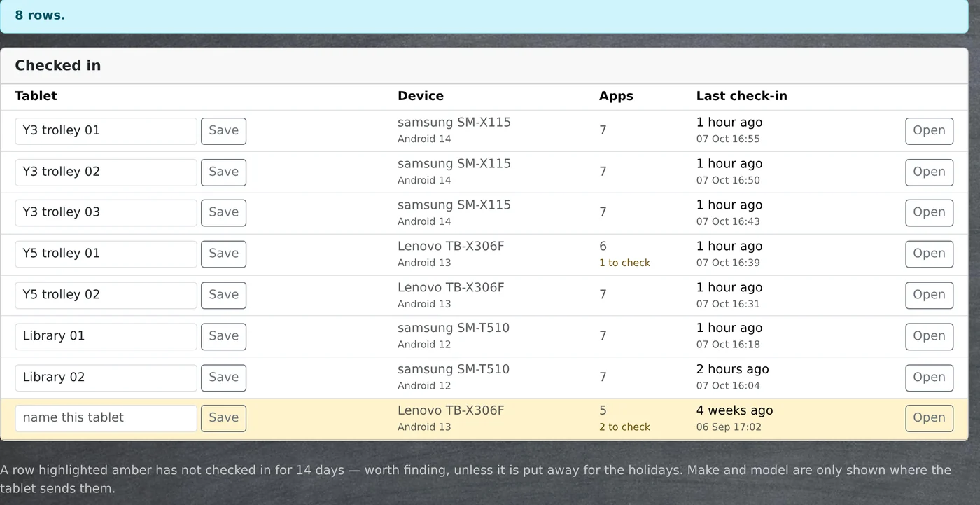The width and height of the screenshot is (980, 505).
Task: Click the '07 Oct 16:43' timestamp
Action: pos(728,222)
